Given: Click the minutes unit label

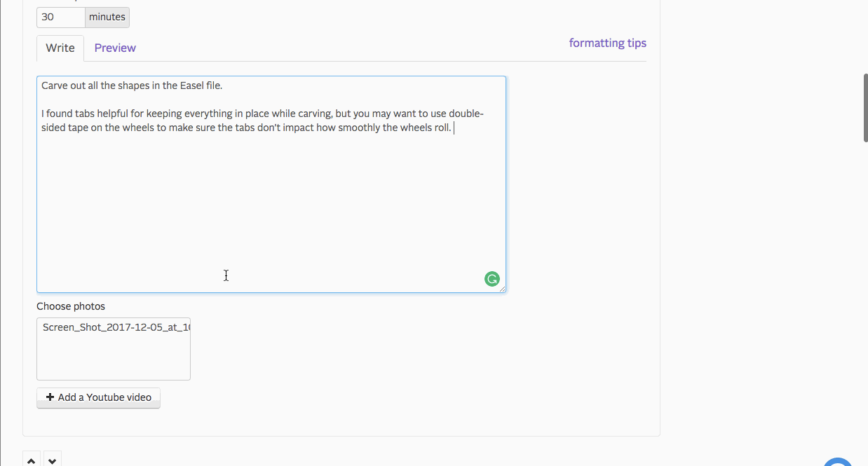Looking at the screenshot, I should (107, 18).
